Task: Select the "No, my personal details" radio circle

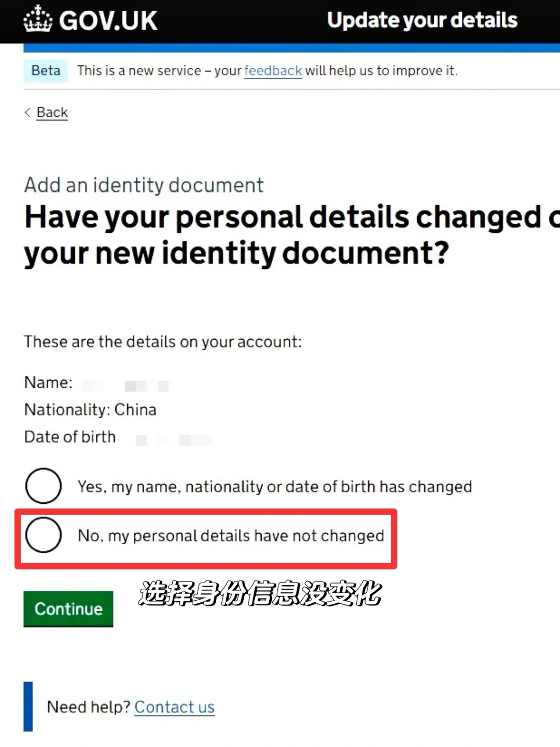Action: (x=44, y=535)
